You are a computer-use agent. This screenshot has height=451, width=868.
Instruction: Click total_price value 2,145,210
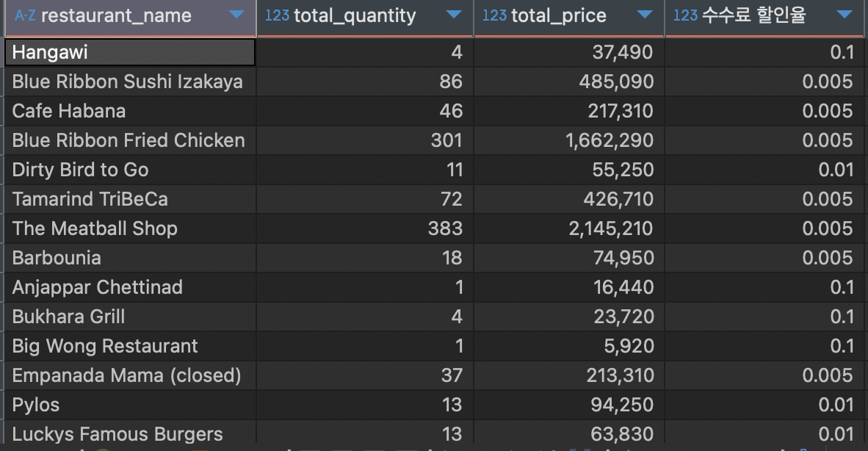pos(611,228)
